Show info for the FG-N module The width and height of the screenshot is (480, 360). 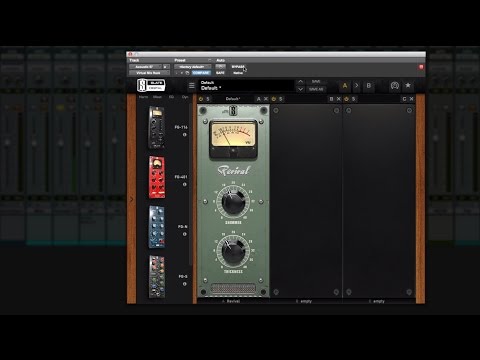[x=185, y=234]
